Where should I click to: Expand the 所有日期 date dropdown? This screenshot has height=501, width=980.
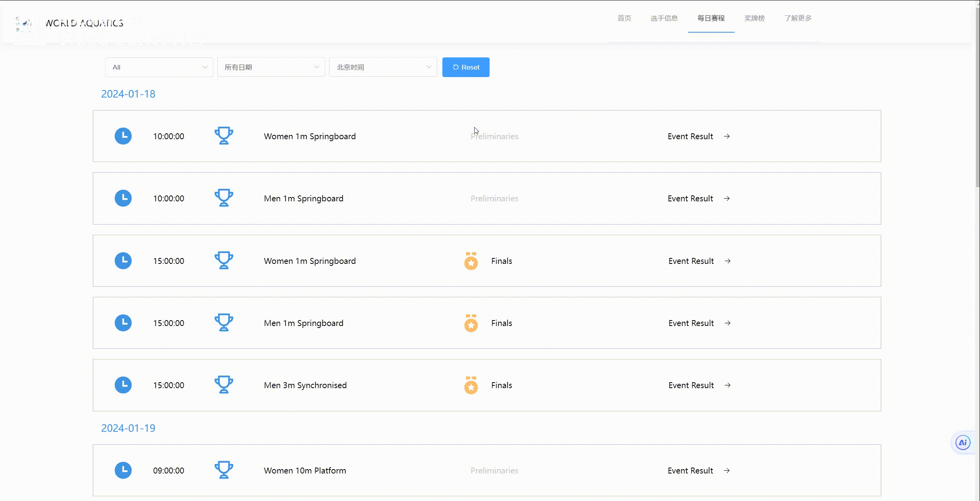[271, 67]
